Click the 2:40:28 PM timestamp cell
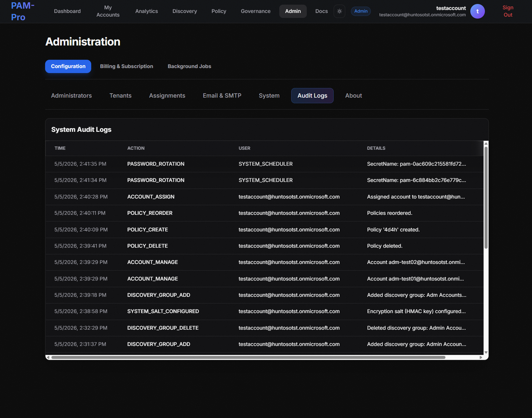This screenshot has width=532, height=418. coord(81,197)
